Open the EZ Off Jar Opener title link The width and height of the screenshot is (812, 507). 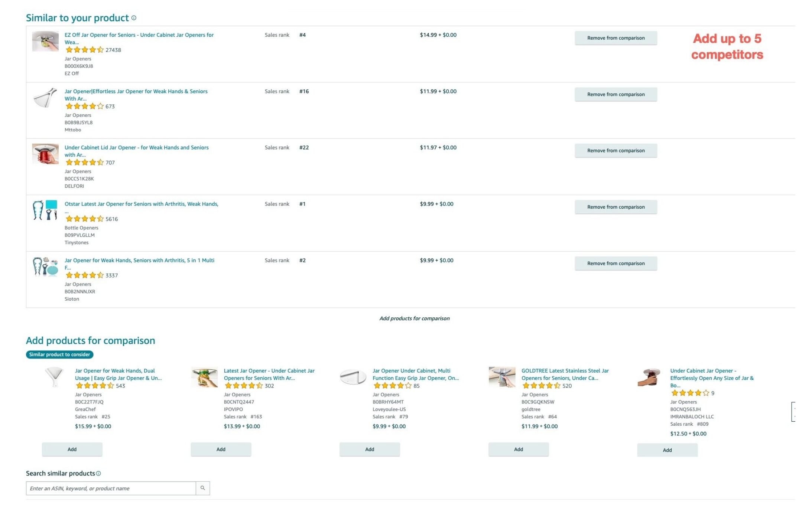(139, 35)
